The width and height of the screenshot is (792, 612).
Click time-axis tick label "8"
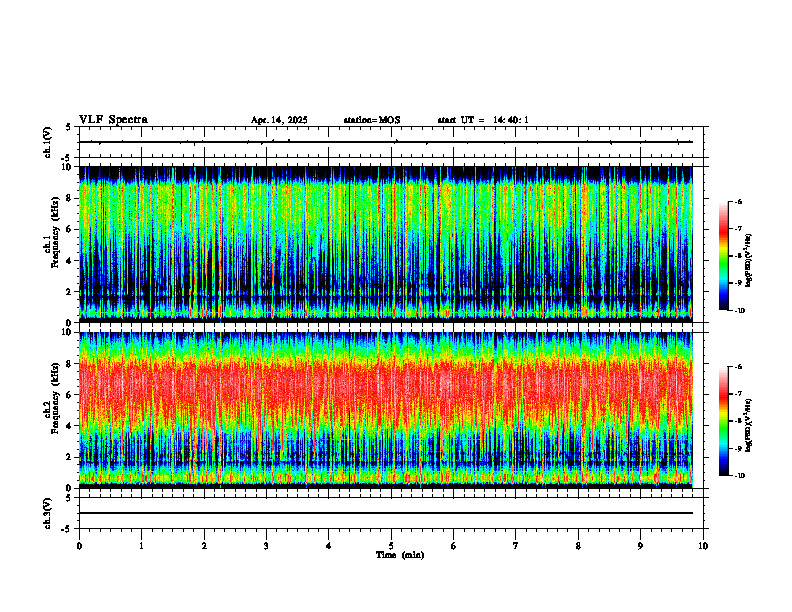click(578, 546)
